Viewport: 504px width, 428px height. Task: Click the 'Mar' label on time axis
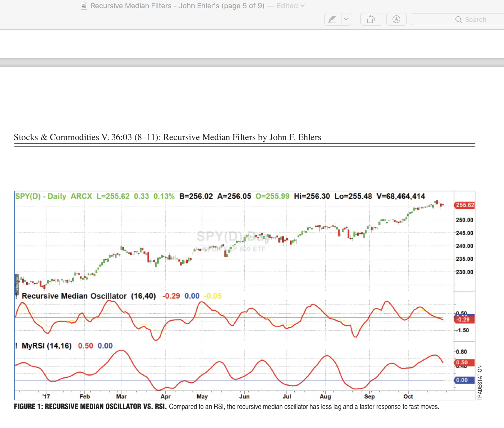point(121,396)
